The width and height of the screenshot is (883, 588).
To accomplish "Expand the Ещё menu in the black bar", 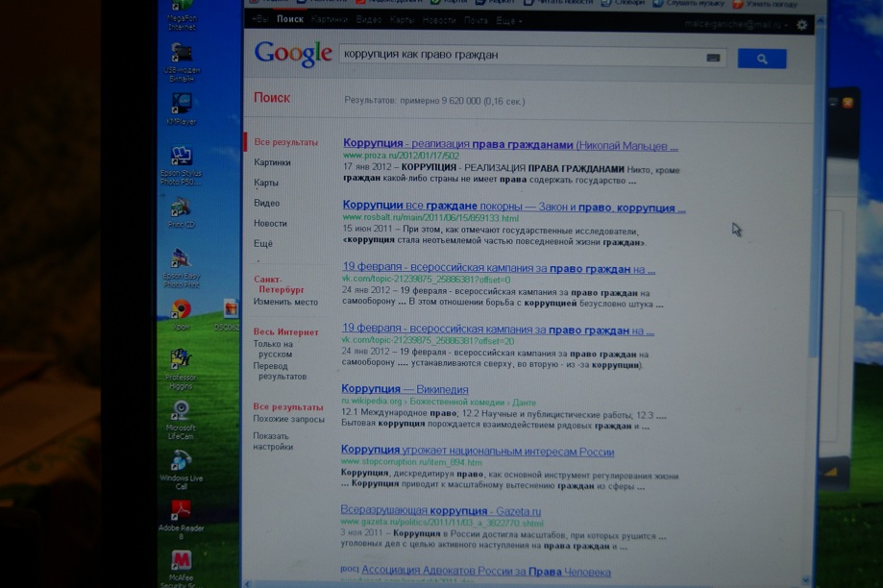I will click(508, 21).
